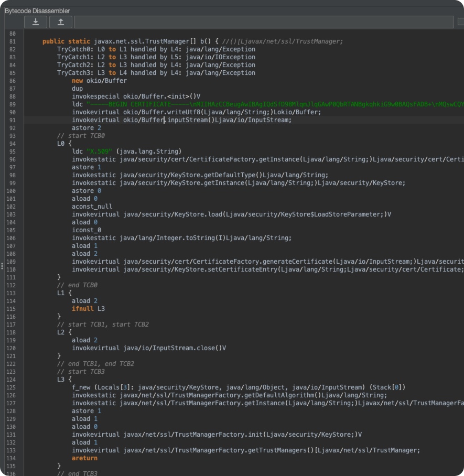Screen dimensions: 464x476
Task: Click line number 124 in the gutter
Action: click(x=13, y=380)
